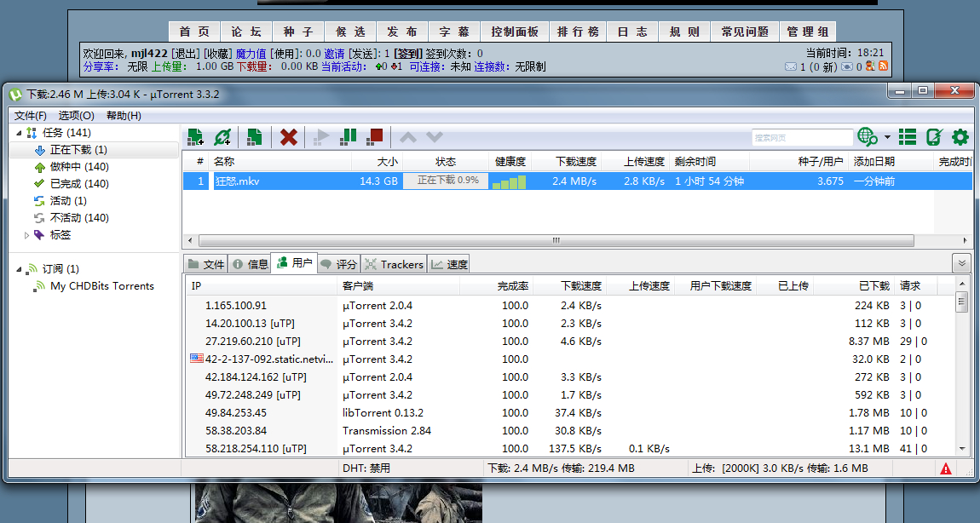Open the 文件(F) menu

point(31,116)
